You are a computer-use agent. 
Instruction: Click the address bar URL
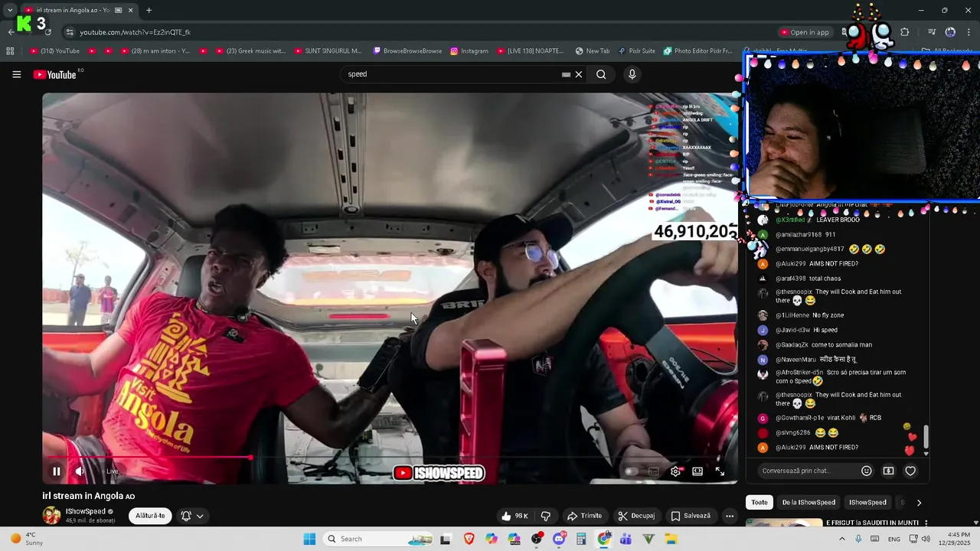coord(135,32)
